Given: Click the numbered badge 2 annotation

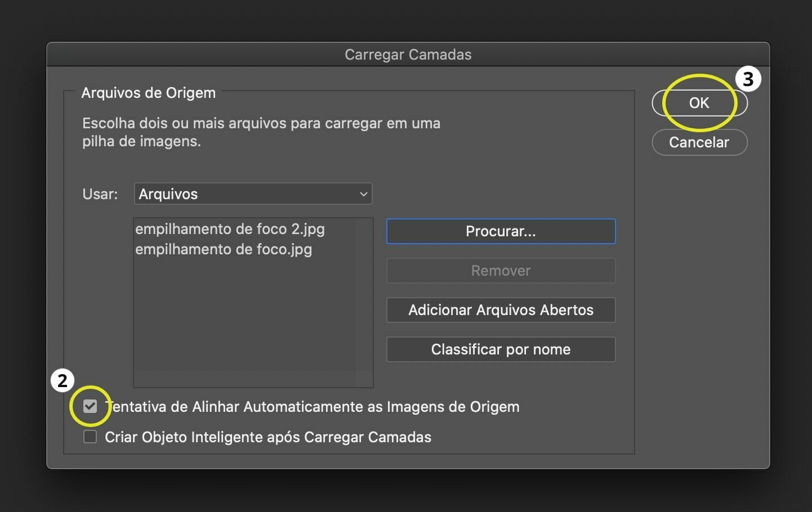Looking at the screenshot, I should click(x=63, y=380).
